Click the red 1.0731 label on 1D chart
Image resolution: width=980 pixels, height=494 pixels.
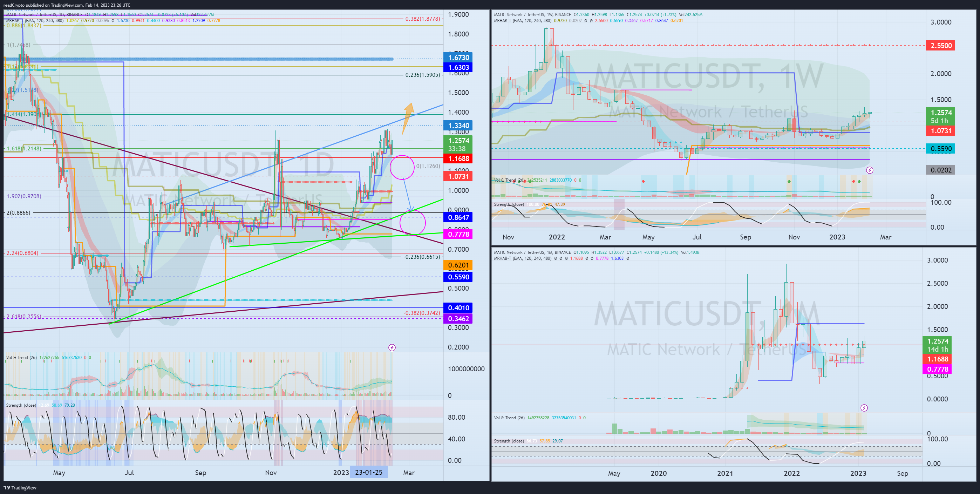(458, 176)
